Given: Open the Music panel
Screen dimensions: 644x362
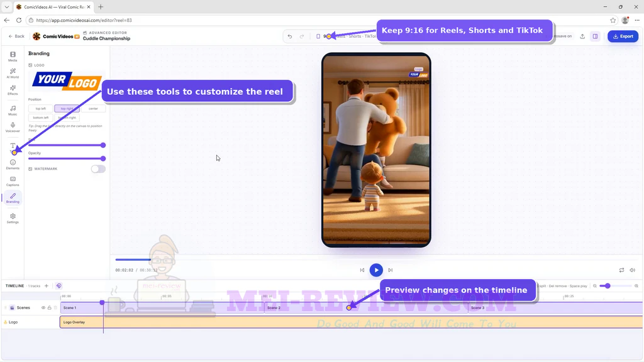Looking at the screenshot, I should [x=13, y=111].
